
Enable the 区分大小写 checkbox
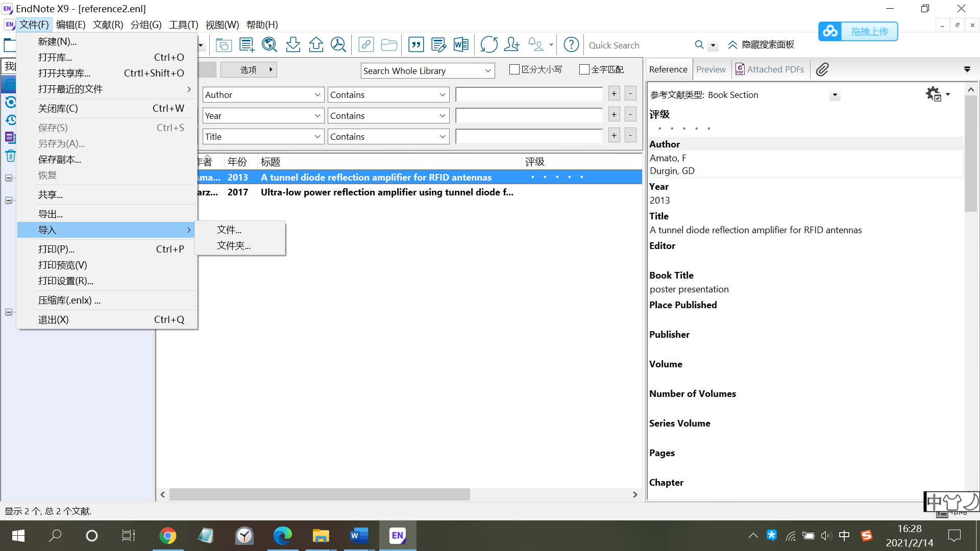coord(514,69)
